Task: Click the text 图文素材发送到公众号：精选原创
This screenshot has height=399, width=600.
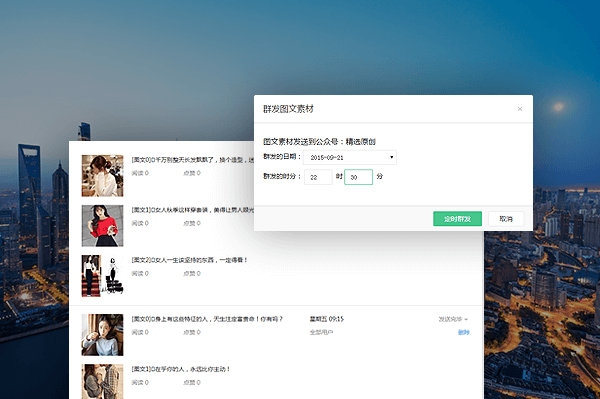Action: click(319, 142)
